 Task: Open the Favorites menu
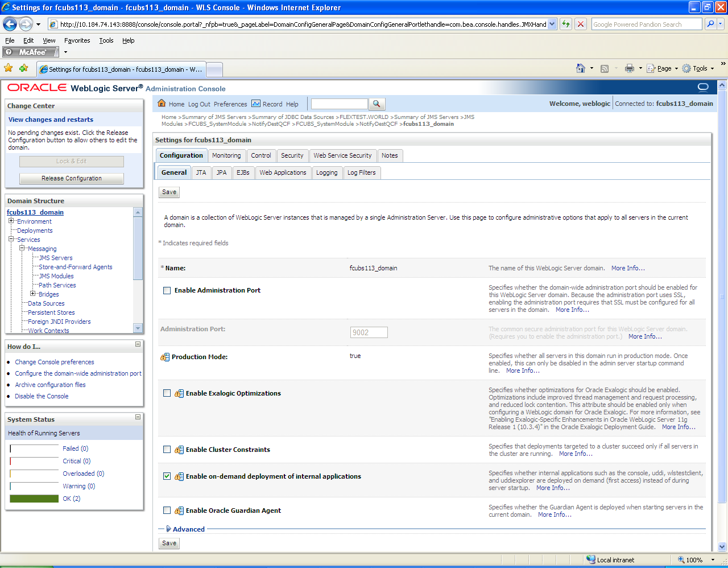click(x=77, y=40)
